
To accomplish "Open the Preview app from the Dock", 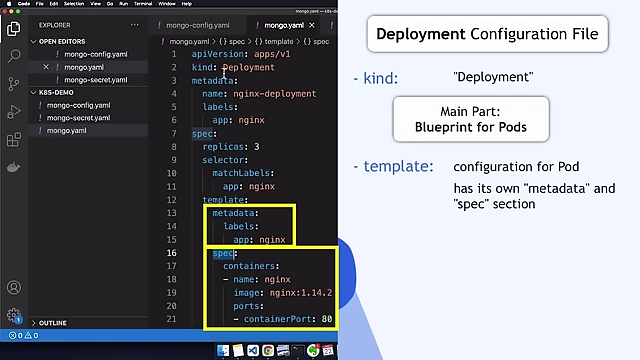I will coord(283,350).
